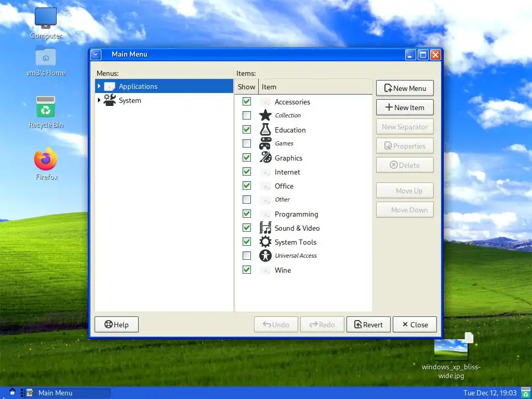Viewport: 532px width, 399px height.
Task: Uncheck the Accessories show checkbox
Action: (x=247, y=101)
